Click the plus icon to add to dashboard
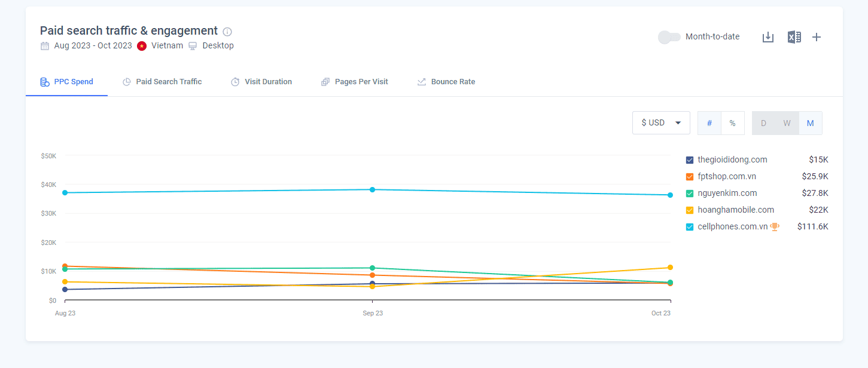This screenshot has width=868, height=368. coord(817,37)
